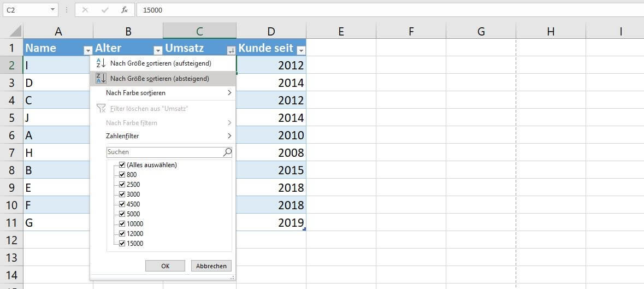Select row 1 header
Image resolution: width=644 pixels, height=289 pixels.
coord(11,48)
